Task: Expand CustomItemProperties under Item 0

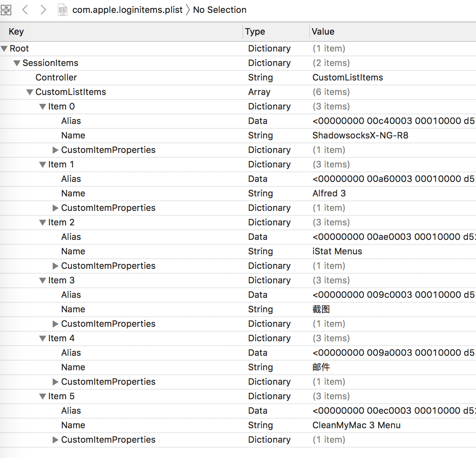Action: point(55,150)
